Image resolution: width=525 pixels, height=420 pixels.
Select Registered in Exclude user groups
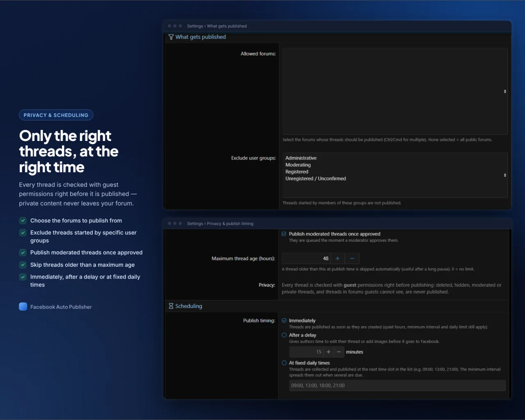click(297, 172)
